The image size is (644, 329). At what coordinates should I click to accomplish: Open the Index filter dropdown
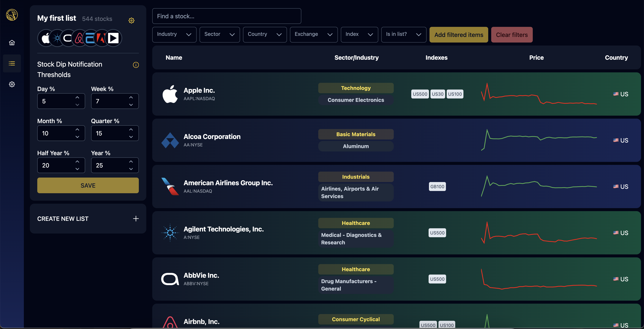pos(359,35)
